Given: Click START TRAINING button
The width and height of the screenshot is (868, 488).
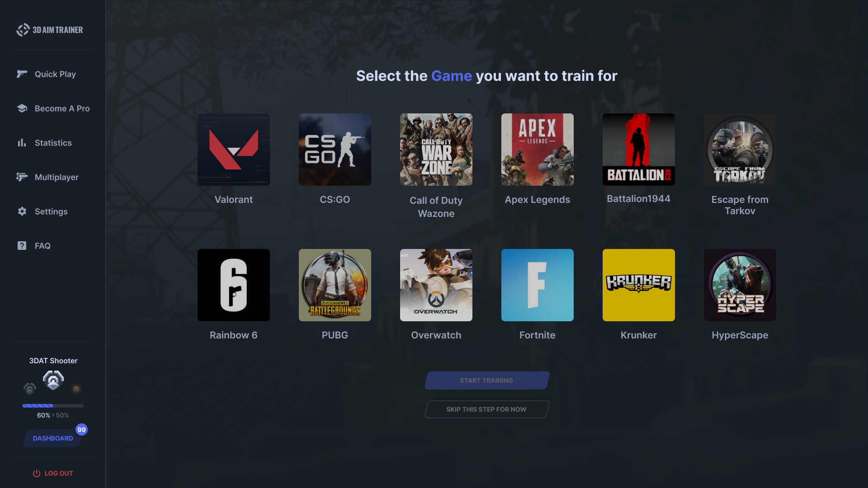Looking at the screenshot, I should 486,380.
